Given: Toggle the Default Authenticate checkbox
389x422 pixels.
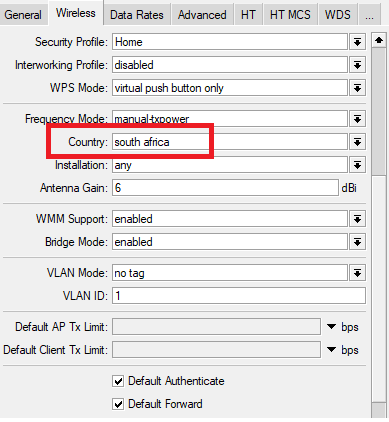Looking at the screenshot, I should tap(118, 381).
